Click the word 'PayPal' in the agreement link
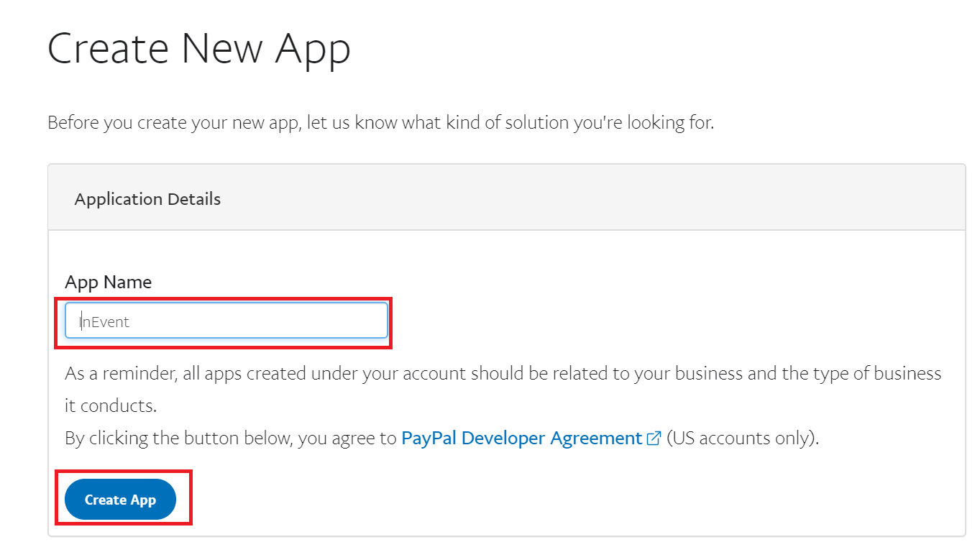 point(429,438)
